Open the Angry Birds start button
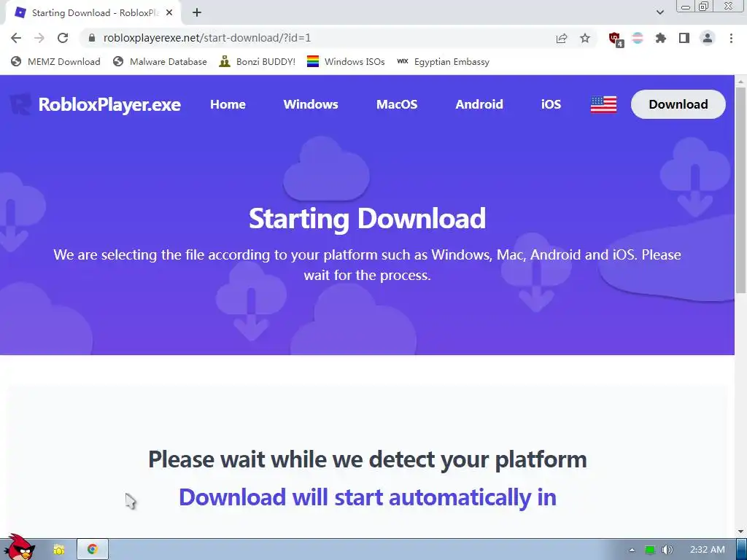Image resolution: width=747 pixels, height=560 pixels. [x=19, y=548]
